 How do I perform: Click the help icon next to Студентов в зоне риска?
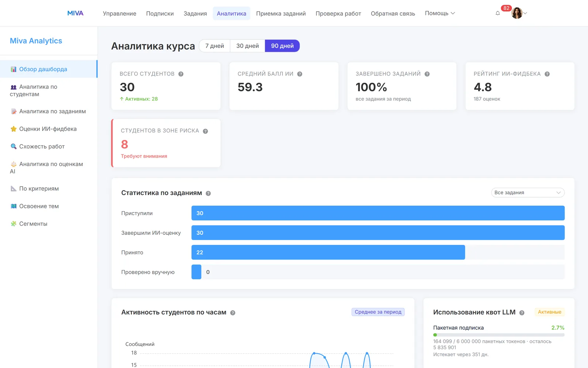(x=205, y=131)
